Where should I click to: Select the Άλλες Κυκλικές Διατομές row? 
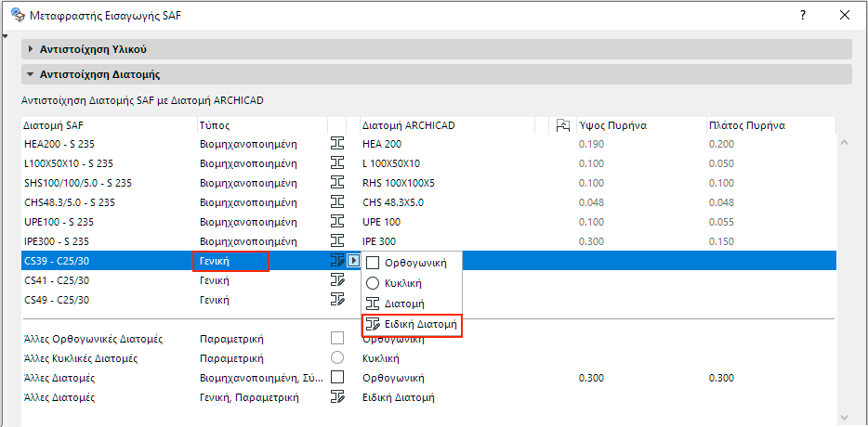[x=428, y=358]
